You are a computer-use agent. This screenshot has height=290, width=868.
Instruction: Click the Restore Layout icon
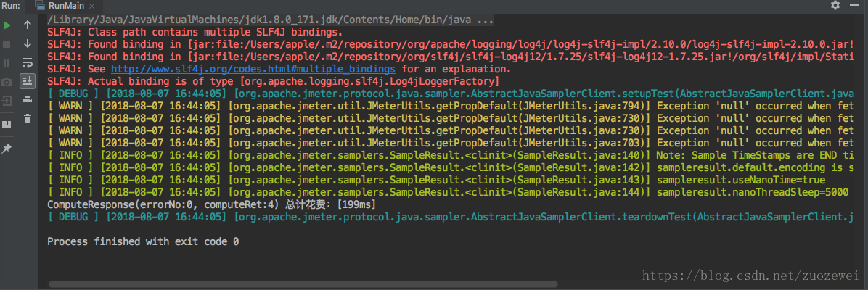coord(7,125)
